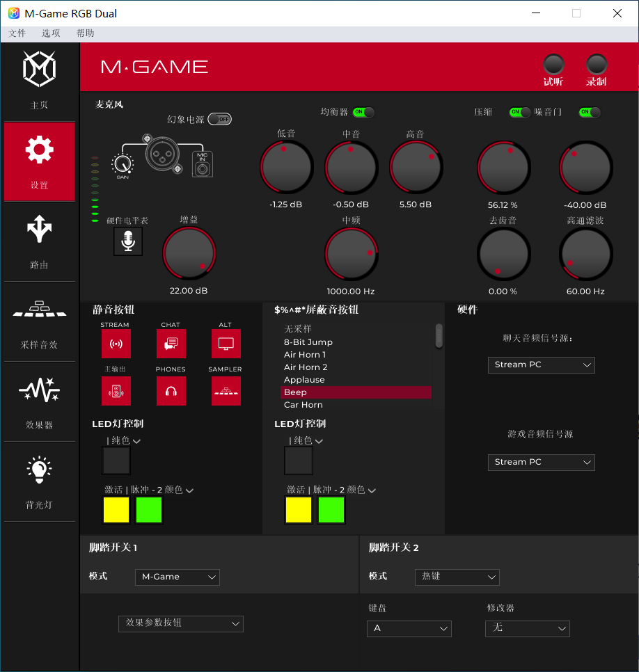Click the 高音 treble EQ knob

point(416,167)
